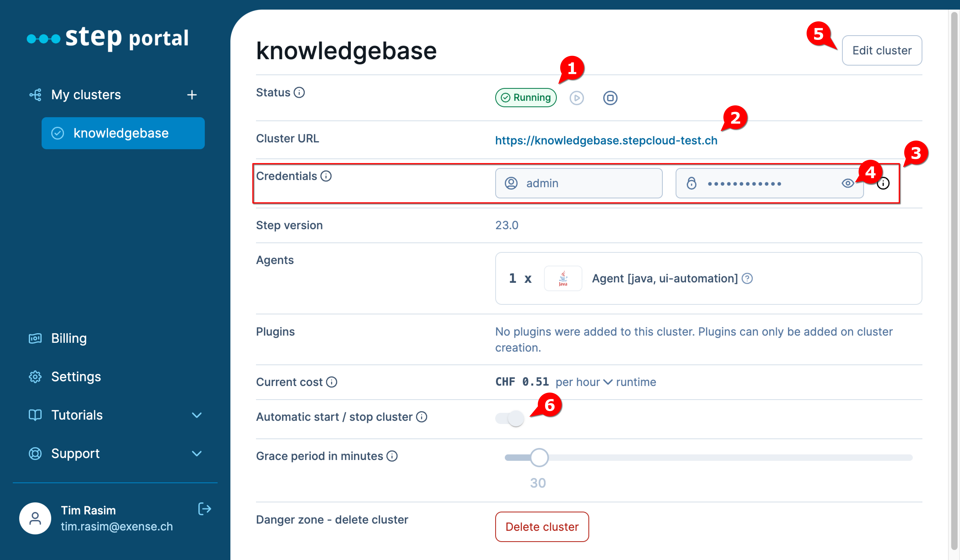The image size is (960, 560).
Task: Go to the Settings page
Action: [76, 377]
